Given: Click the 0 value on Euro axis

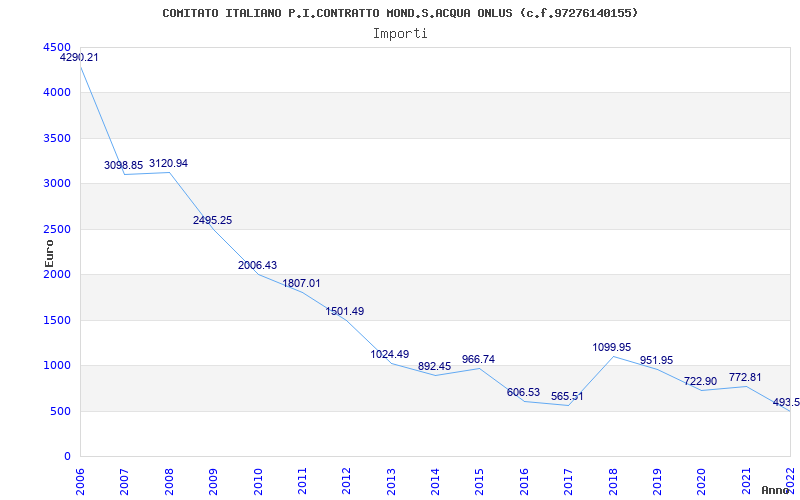Looking at the screenshot, I should pyautogui.click(x=68, y=457).
